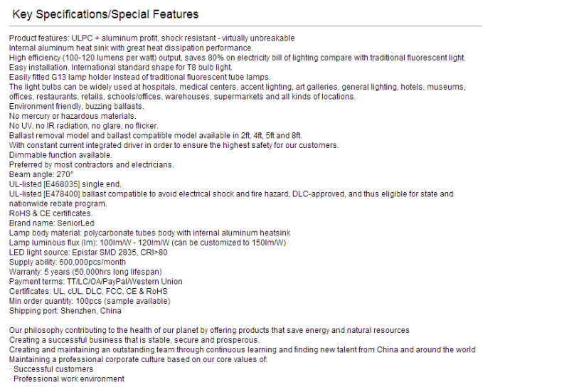Click the 'Warranty: 5 years' line
This screenshot has width=569, height=392.
(85, 272)
